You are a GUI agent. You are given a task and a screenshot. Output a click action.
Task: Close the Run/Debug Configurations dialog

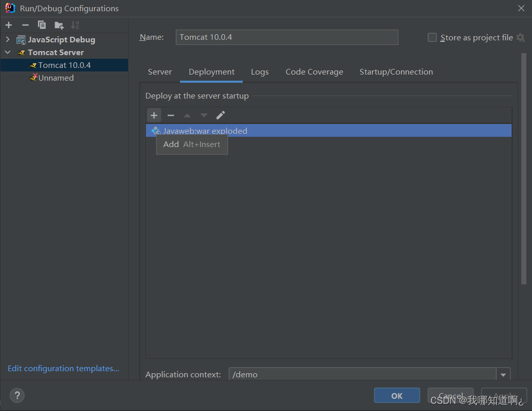pos(521,8)
